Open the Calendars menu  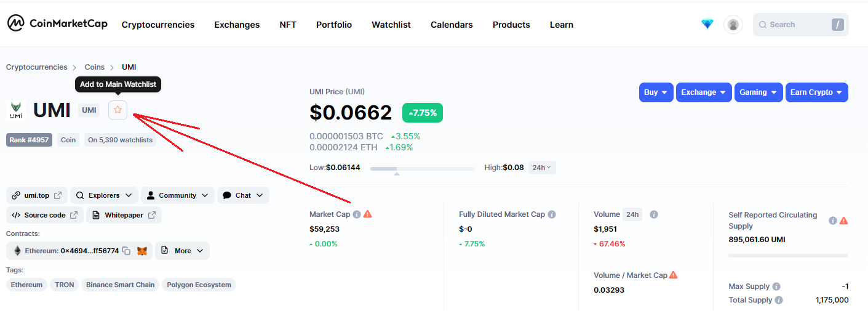click(x=452, y=25)
